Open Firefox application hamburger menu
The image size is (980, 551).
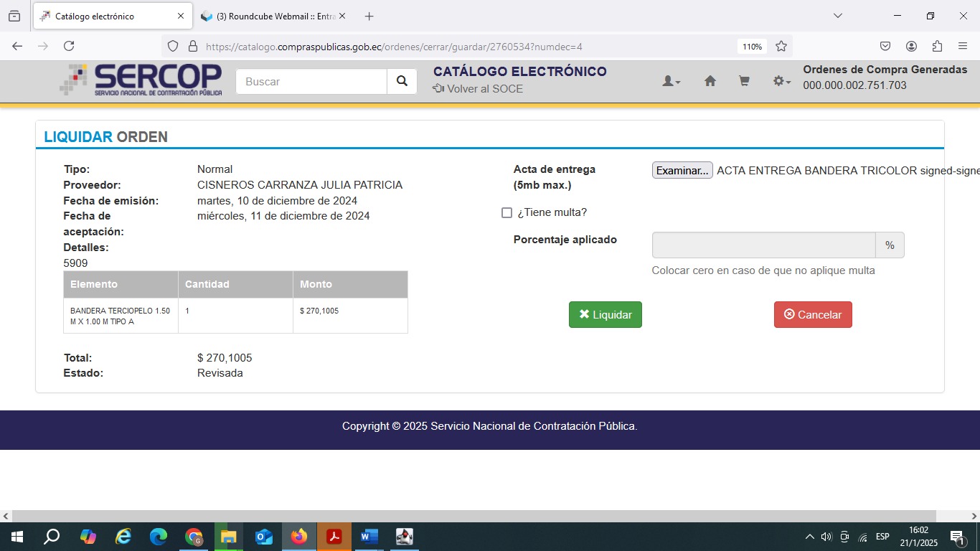pyautogui.click(x=963, y=46)
